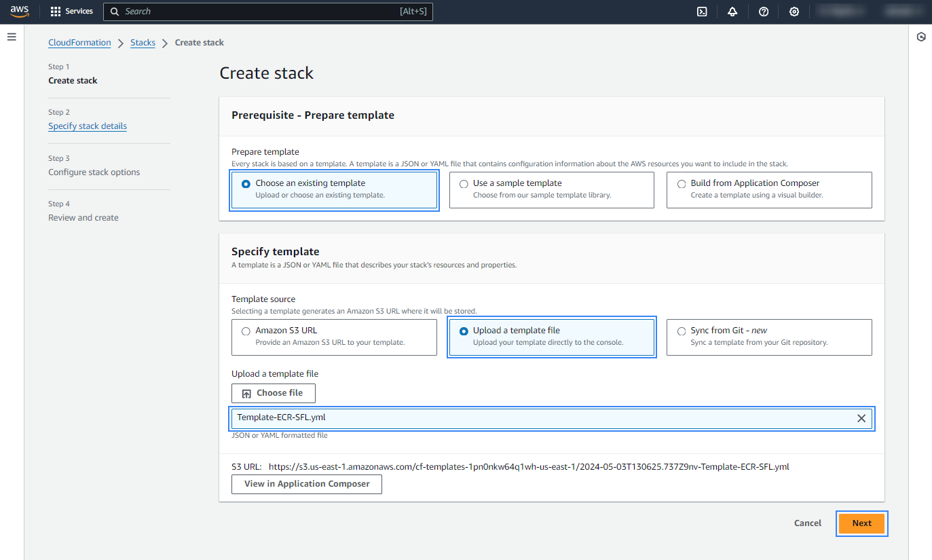Screen dimensions: 932x560
Task: Open the help question mark menu
Action: [x=764, y=12]
